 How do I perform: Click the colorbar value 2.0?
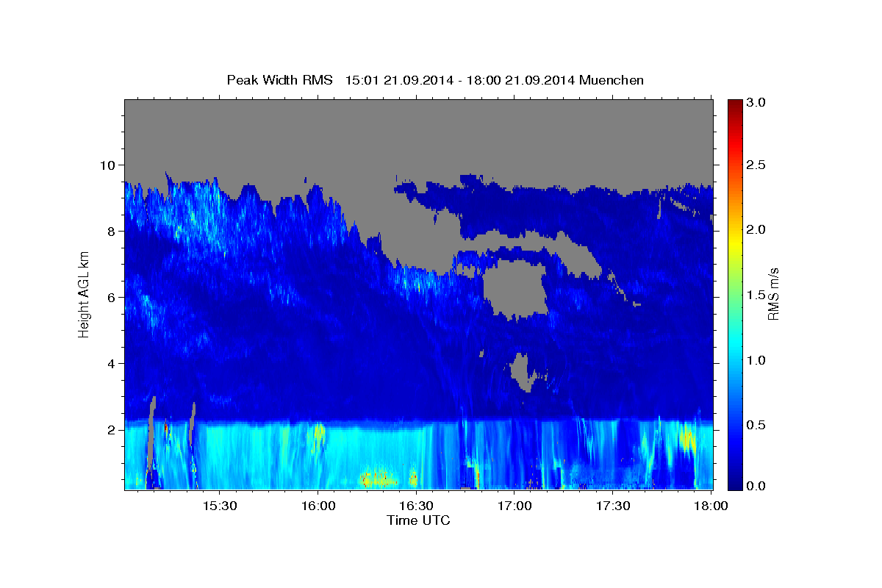(x=756, y=229)
